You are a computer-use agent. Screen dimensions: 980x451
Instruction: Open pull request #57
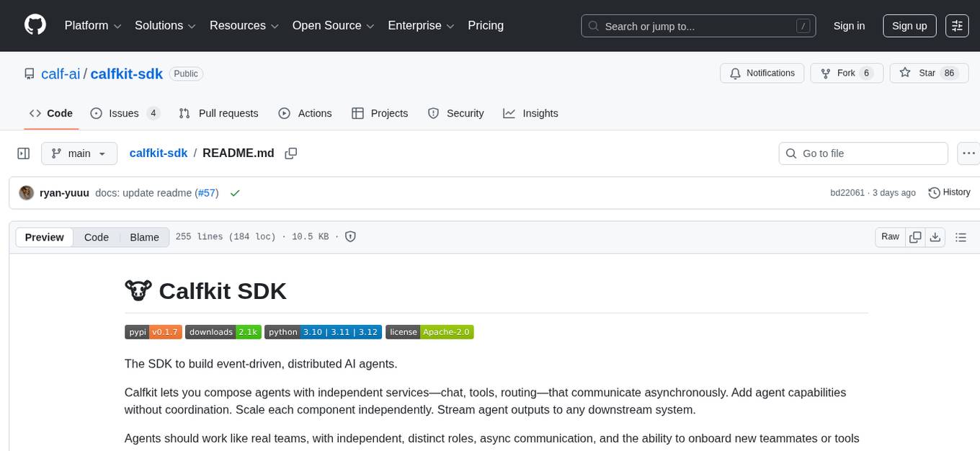tap(207, 192)
